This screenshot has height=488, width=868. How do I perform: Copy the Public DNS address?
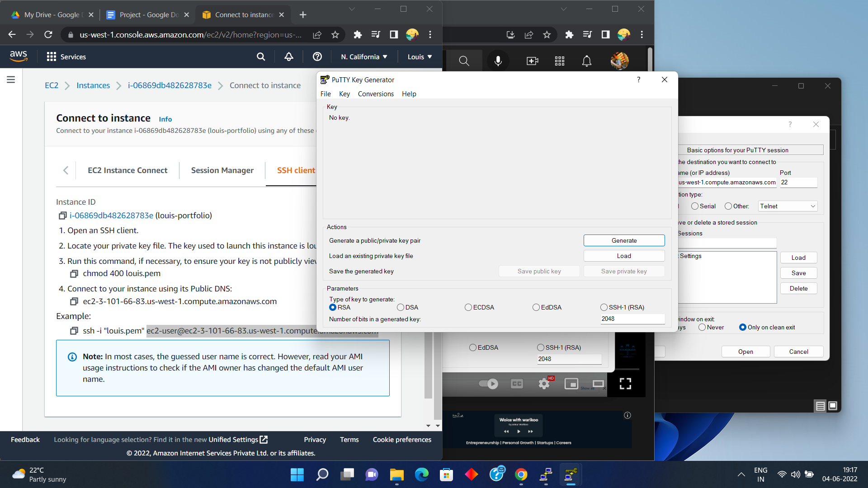pyautogui.click(x=74, y=301)
